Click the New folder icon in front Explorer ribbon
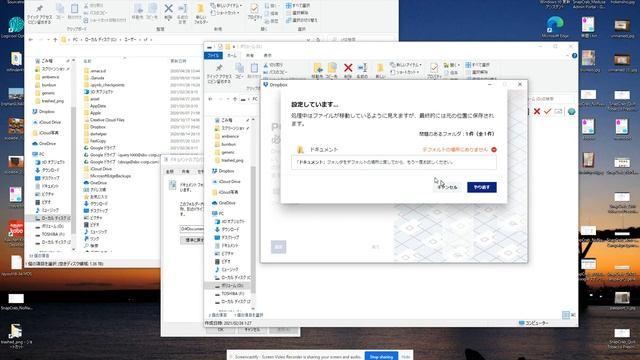Image resolution: width=640 pixels, height=360 pixels. pos(380,68)
